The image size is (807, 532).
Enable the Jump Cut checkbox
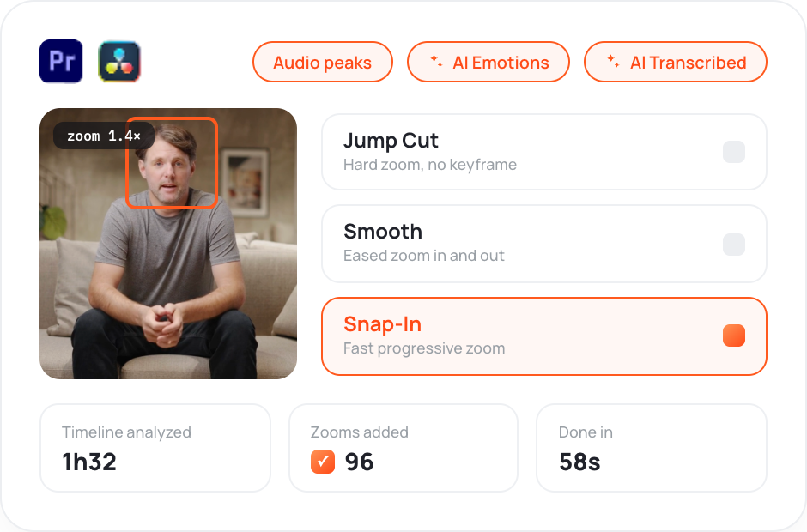coord(734,152)
